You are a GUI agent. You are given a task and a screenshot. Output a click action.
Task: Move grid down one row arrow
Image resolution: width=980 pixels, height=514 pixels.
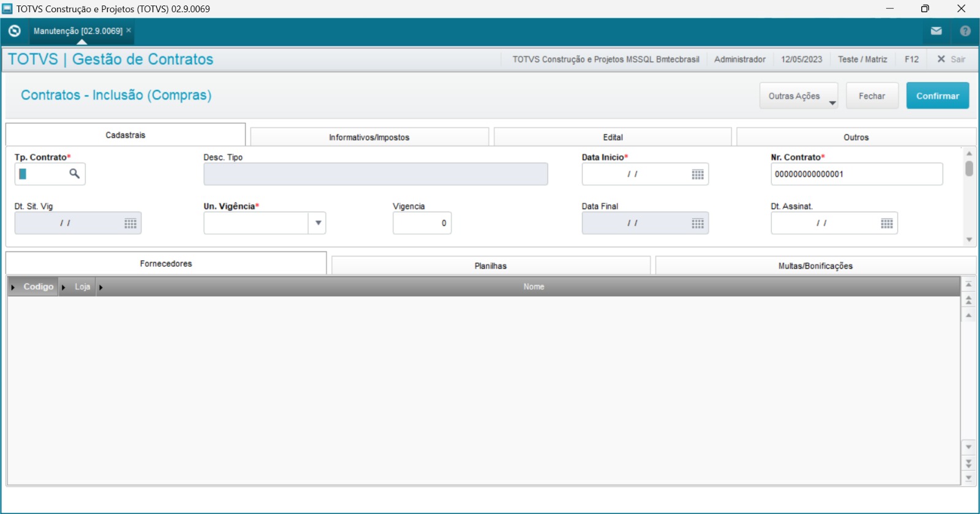968,447
